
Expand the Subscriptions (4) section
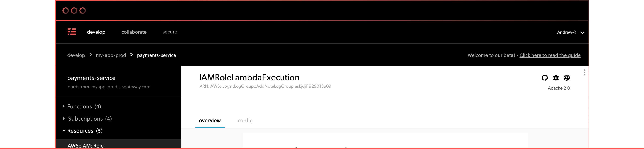pyautogui.click(x=88, y=119)
